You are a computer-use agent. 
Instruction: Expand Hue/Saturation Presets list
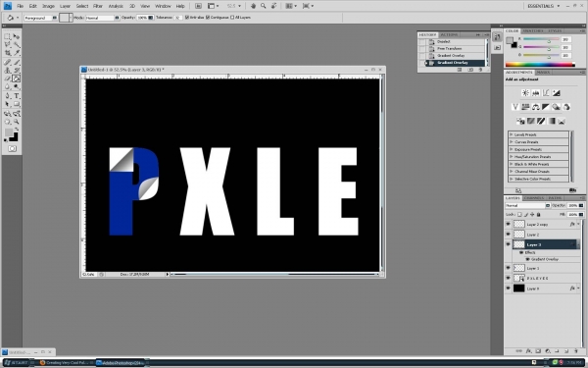coord(511,157)
